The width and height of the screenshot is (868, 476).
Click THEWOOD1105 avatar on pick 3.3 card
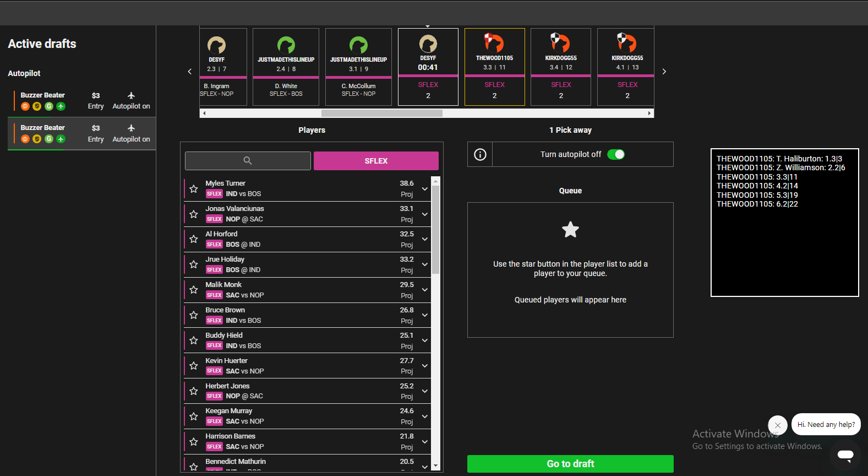[494, 42]
